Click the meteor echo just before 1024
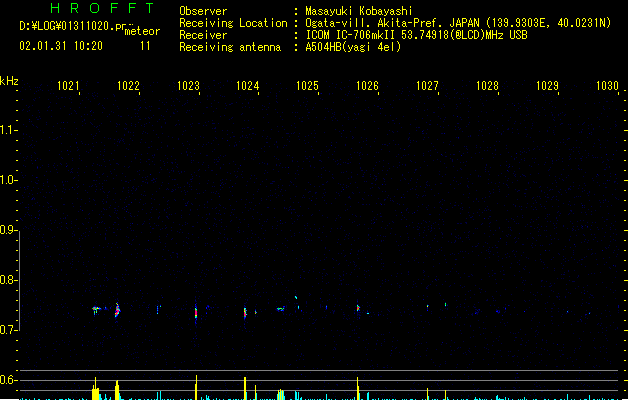 [x=245, y=313]
